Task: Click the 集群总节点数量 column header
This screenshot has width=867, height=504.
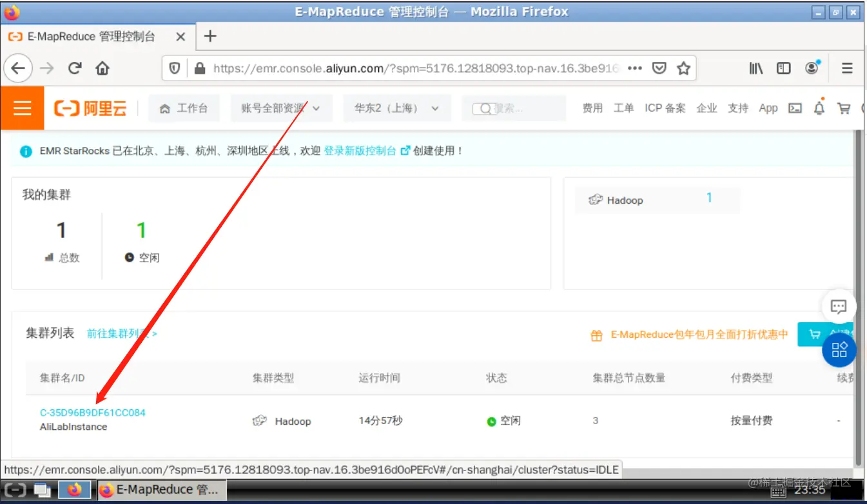Action: pos(629,378)
